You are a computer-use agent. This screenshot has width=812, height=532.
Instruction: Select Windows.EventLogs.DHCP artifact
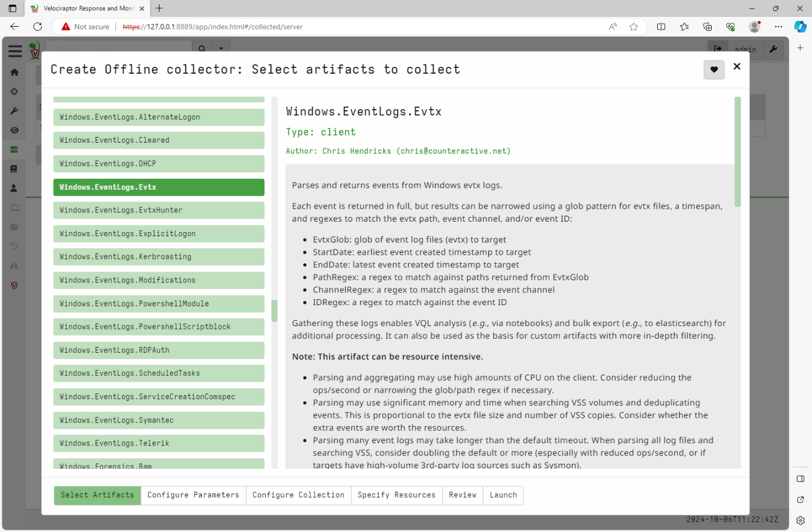tap(159, 164)
